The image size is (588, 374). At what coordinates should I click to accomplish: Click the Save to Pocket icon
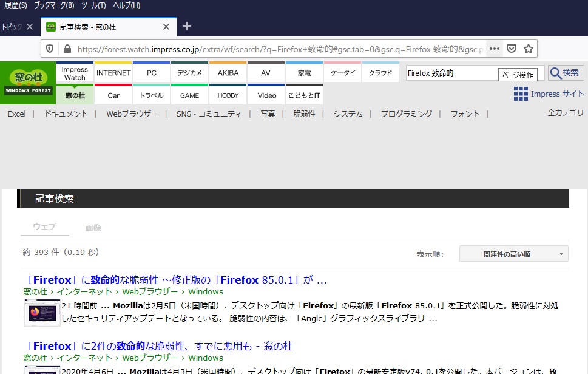click(512, 49)
